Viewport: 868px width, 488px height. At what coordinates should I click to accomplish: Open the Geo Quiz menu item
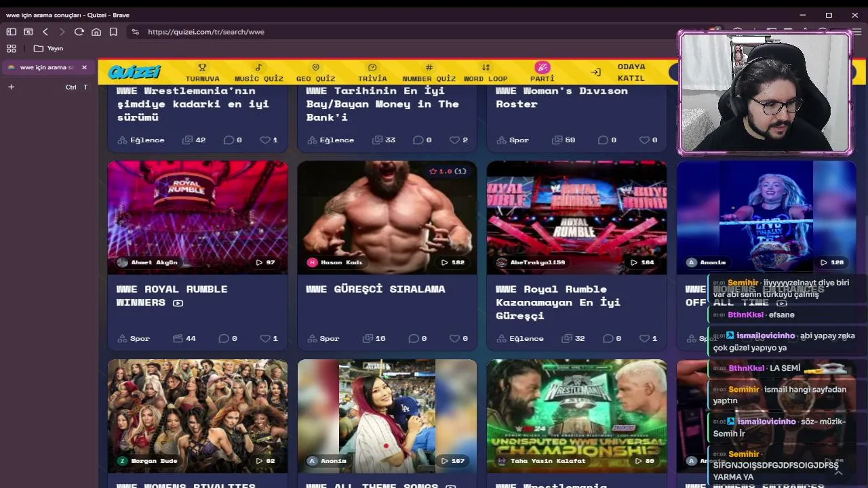(315, 73)
